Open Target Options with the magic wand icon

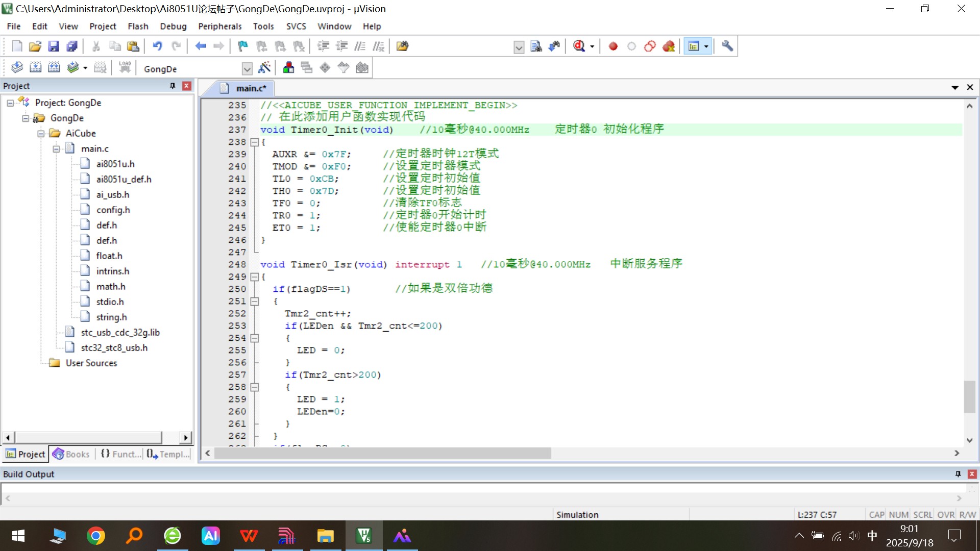264,68
